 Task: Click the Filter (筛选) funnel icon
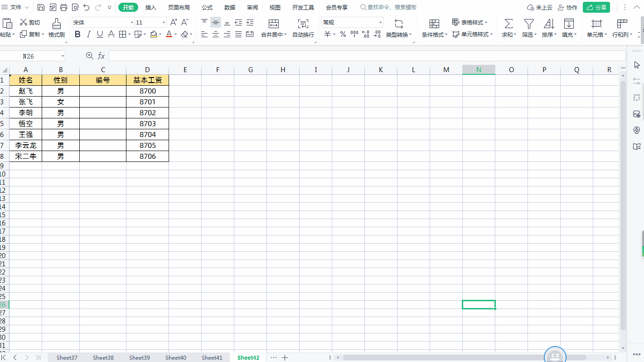pos(529,24)
